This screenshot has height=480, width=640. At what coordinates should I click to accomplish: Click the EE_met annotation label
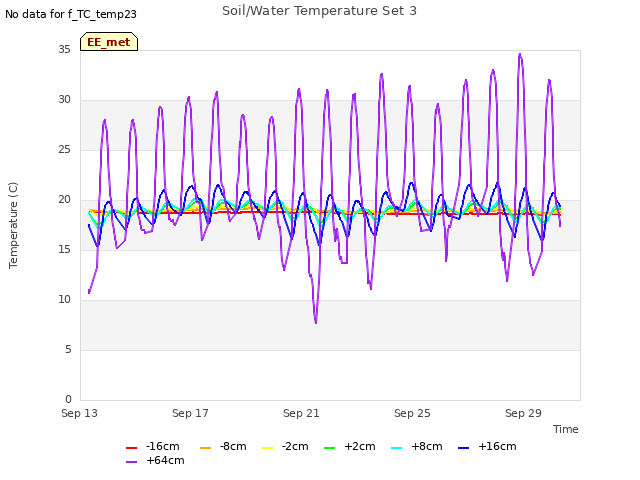point(109,42)
